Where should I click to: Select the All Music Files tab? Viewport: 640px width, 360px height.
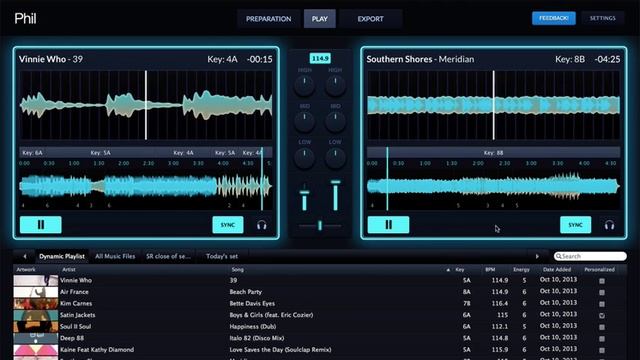[115, 256]
